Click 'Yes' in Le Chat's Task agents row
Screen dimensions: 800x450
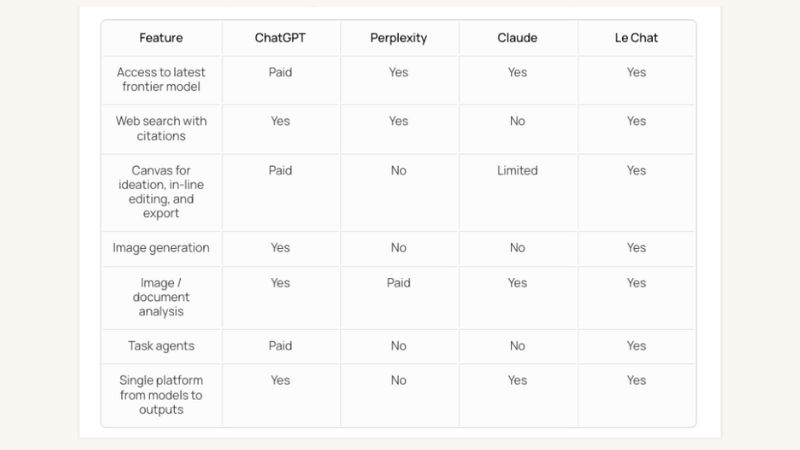636,346
